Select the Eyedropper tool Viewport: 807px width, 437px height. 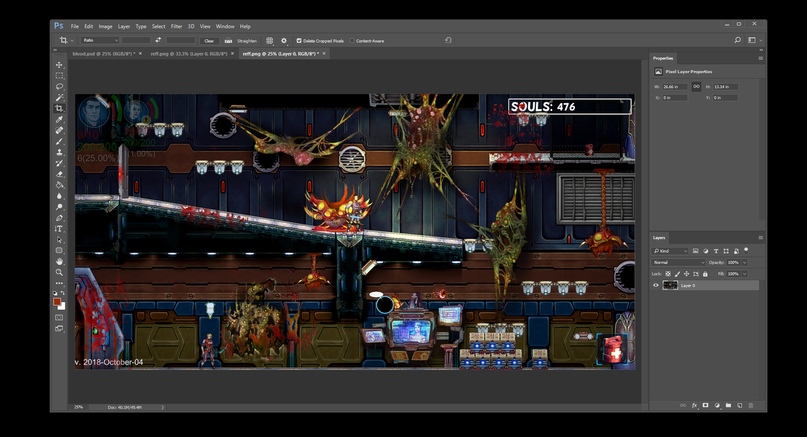click(59, 119)
